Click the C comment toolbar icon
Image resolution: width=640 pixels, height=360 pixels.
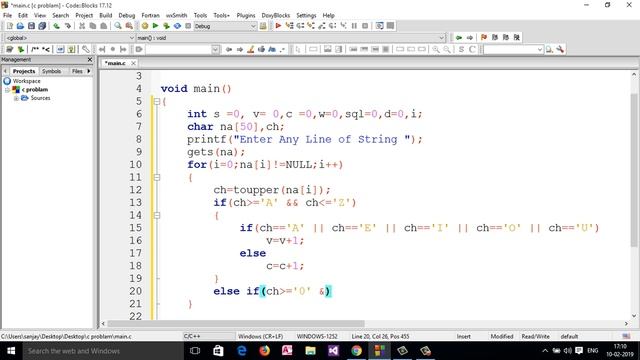tap(472, 49)
